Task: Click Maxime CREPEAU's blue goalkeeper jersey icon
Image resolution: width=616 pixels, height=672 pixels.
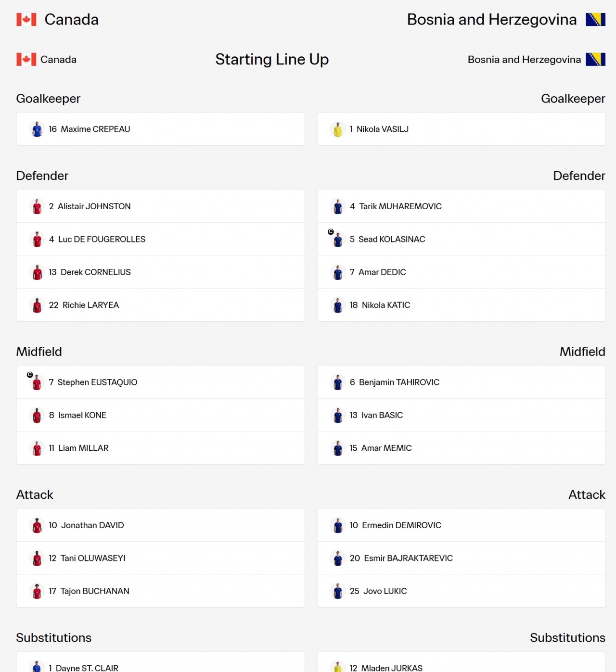Action: click(x=37, y=129)
